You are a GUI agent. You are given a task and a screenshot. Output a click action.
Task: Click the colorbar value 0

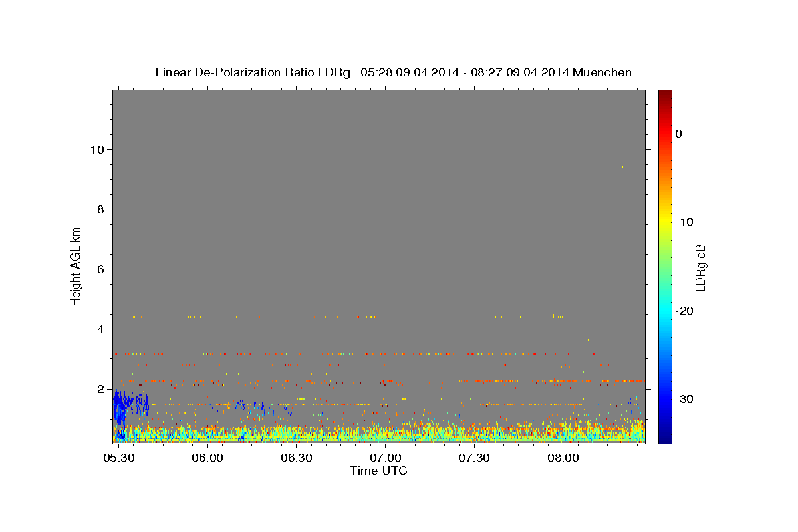pyautogui.click(x=678, y=134)
